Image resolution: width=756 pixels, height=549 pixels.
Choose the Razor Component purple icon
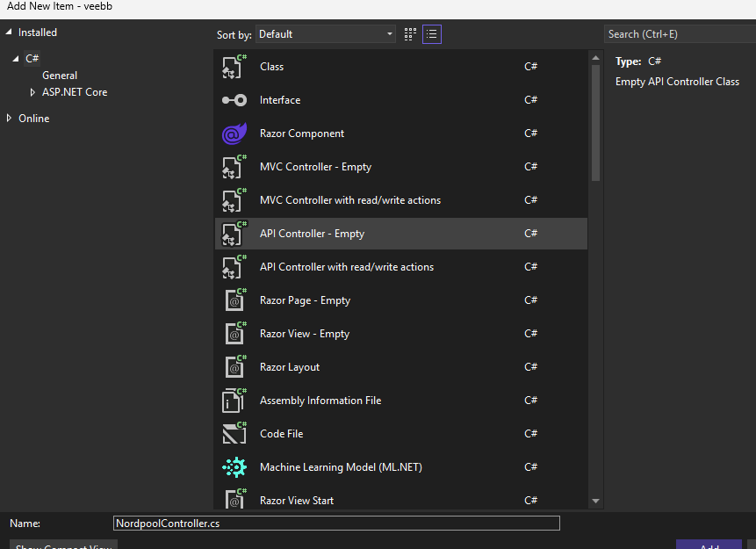click(234, 134)
